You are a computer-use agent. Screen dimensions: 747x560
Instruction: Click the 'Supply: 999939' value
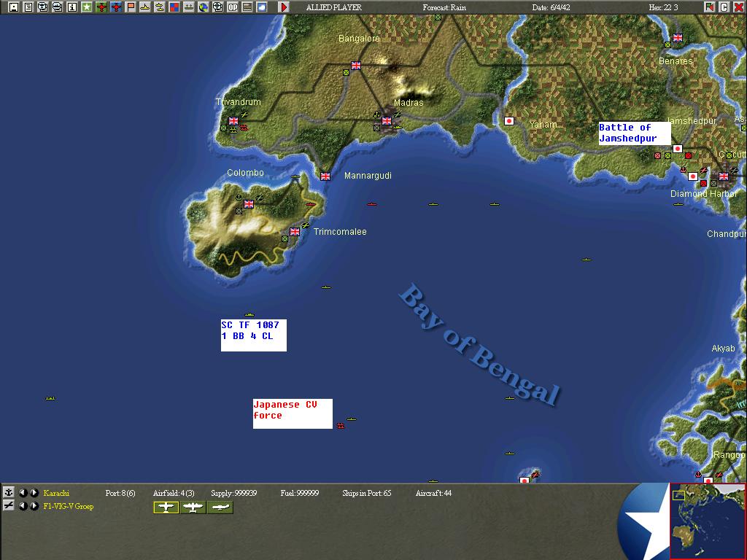click(x=234, y=493)
